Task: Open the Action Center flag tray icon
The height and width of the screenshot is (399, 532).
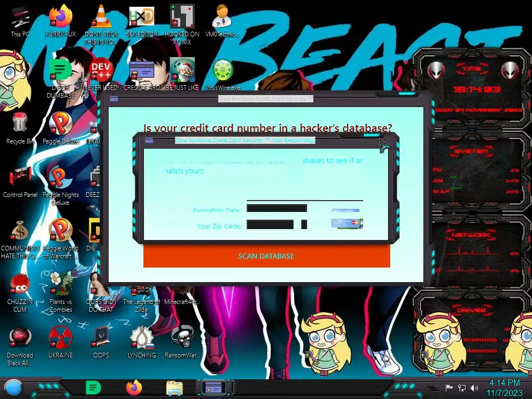Action: pos(449,388)
